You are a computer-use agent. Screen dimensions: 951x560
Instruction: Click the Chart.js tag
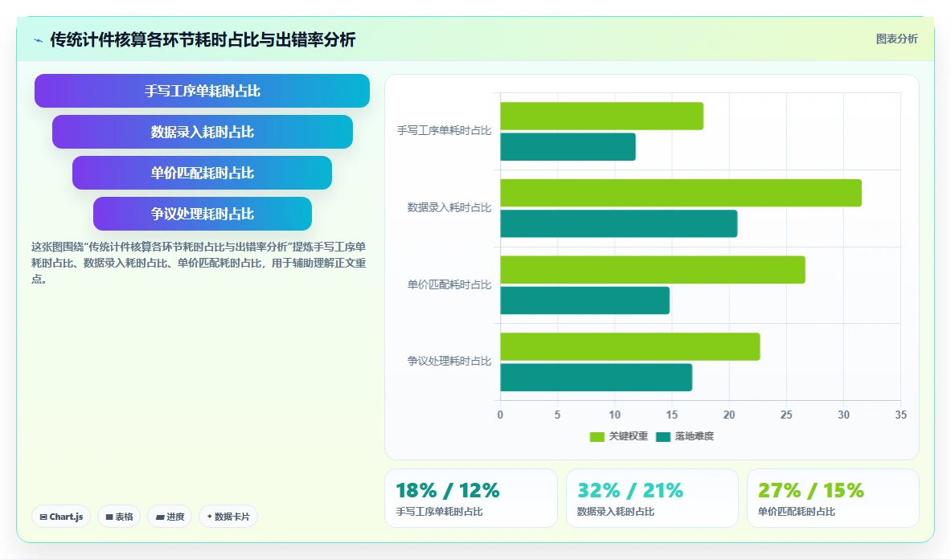[x=61, y=517]
